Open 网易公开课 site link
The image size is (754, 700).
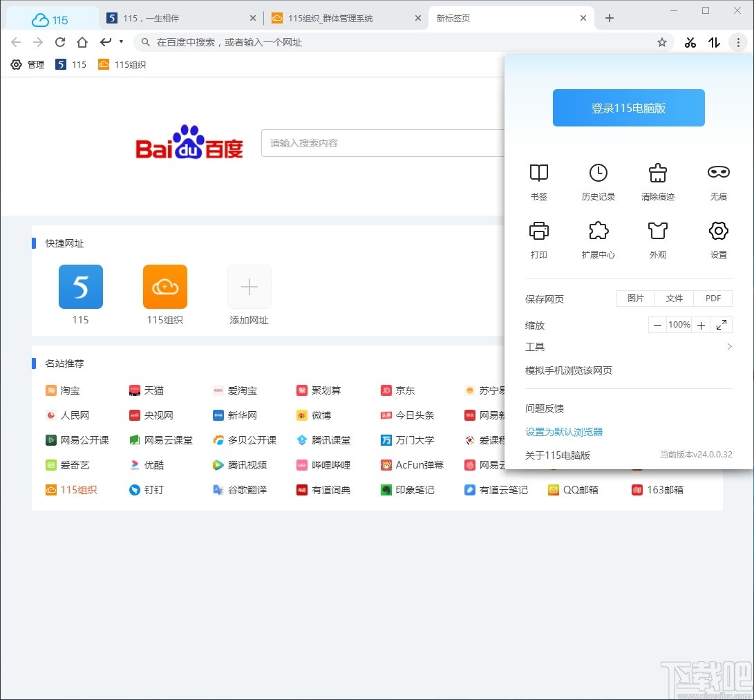77,440
